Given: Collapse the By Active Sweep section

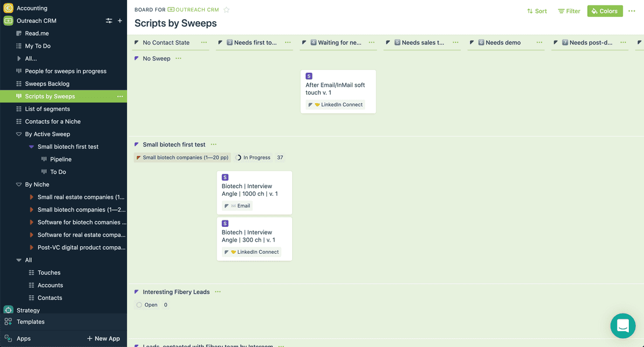Looking at the screenshot, I should point(19,134).
